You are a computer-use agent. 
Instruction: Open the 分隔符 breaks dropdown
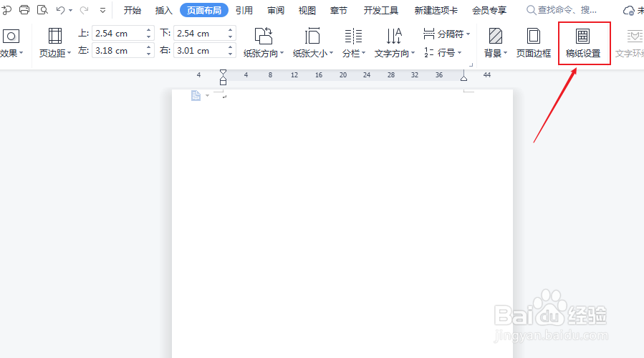pyautogui.click(x=446, y=34)
